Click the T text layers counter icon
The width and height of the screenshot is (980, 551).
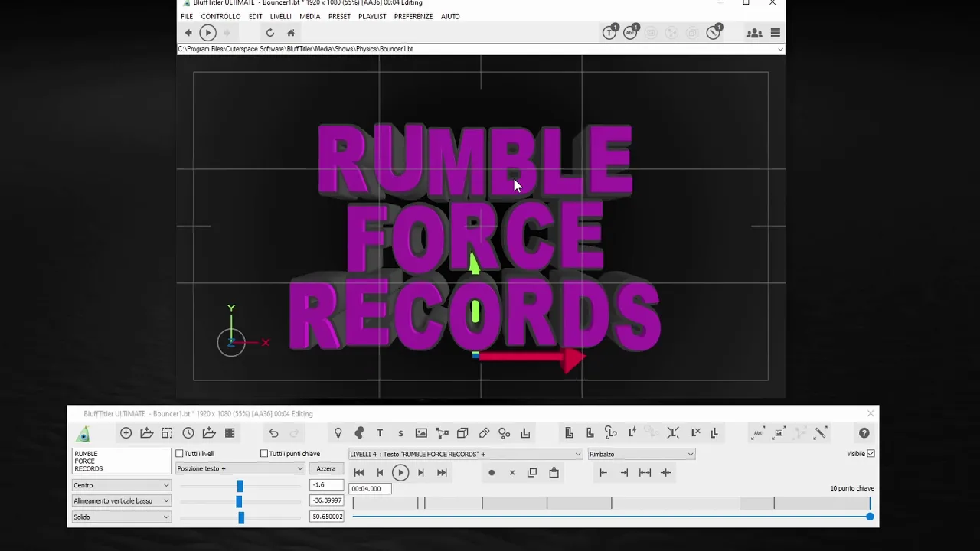pos(609,32)
